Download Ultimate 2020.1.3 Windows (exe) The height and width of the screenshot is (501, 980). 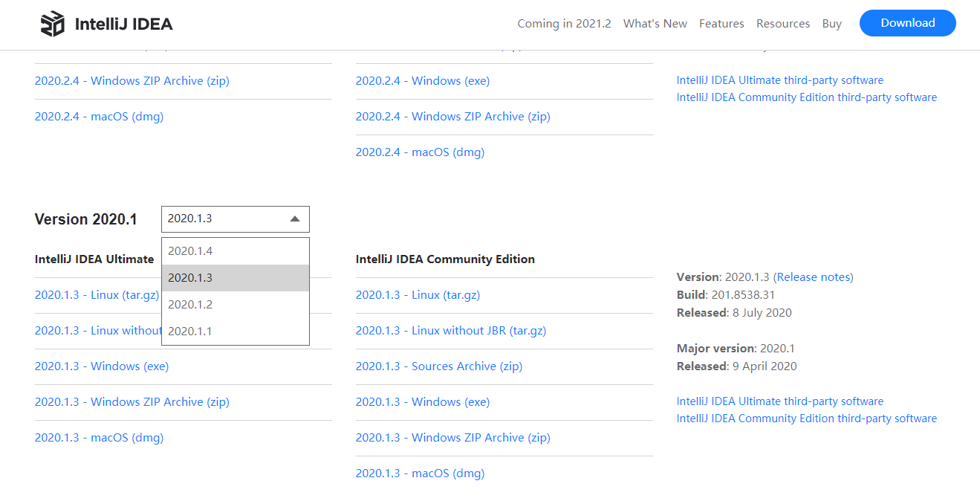tap(102, 366)
